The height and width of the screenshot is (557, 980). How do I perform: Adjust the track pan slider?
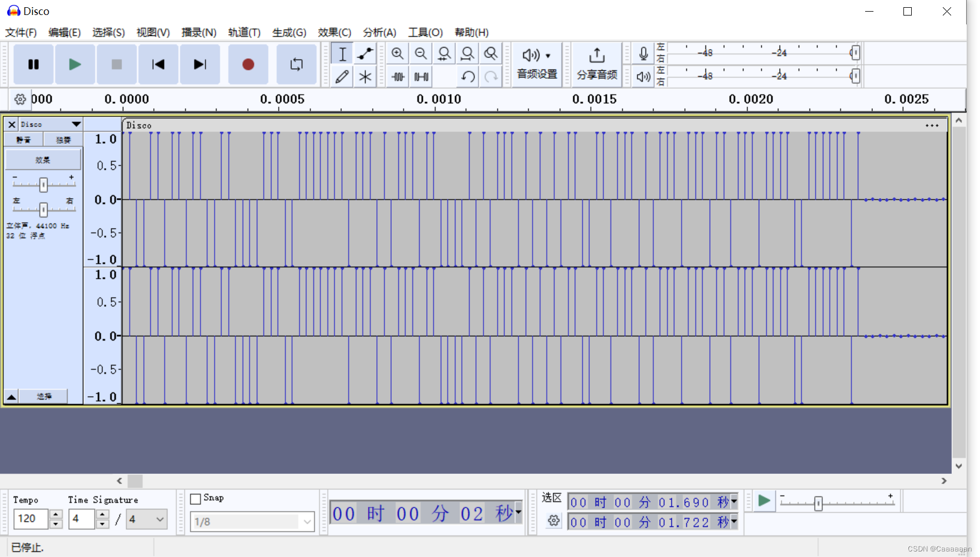tap(43, 209)
